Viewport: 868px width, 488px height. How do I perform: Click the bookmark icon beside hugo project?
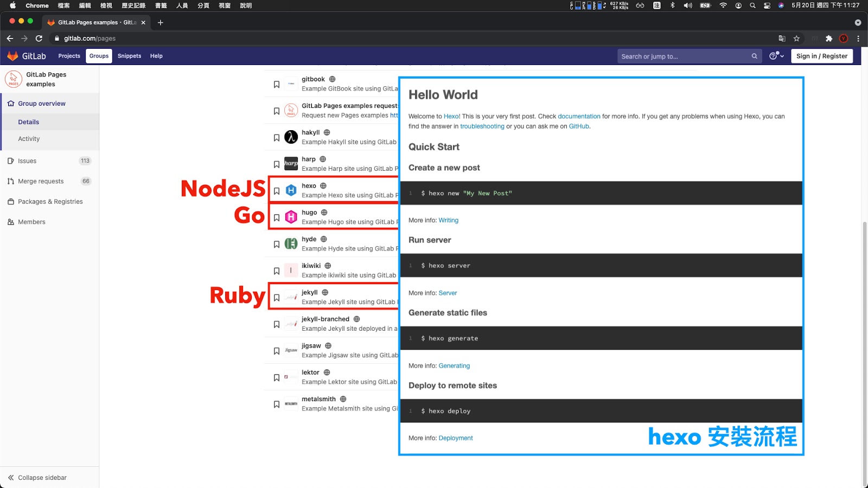tap(277, 217)
